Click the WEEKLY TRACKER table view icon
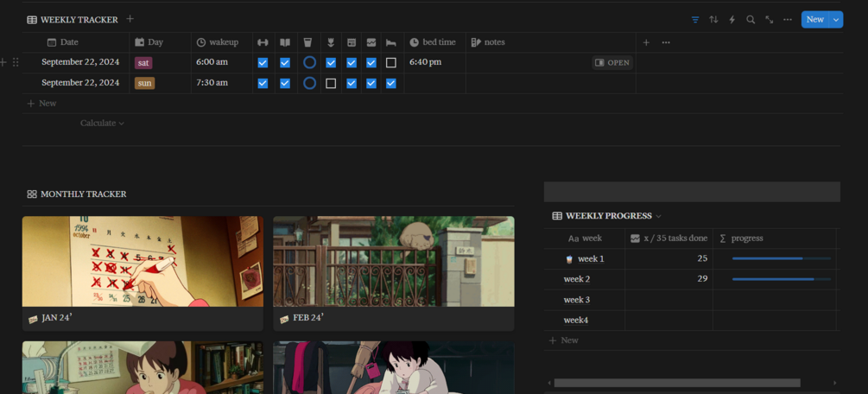Image resolution: width=868 pixels, height=394 pixels. [x=32, y=19]
